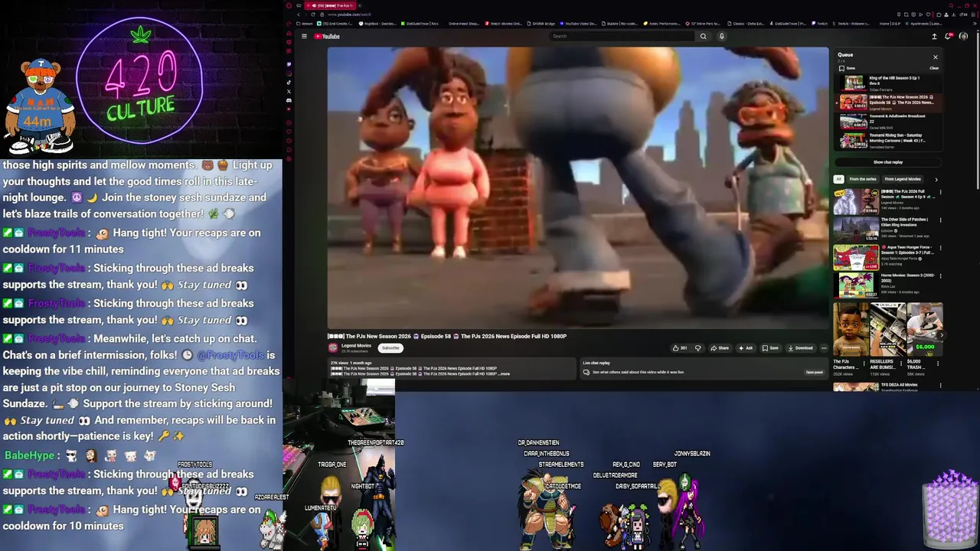The height and width of the screenshot is (551, 980).
Task: Focus the YouTube search box
Action: pyautogui.click(x=623, y=36)
